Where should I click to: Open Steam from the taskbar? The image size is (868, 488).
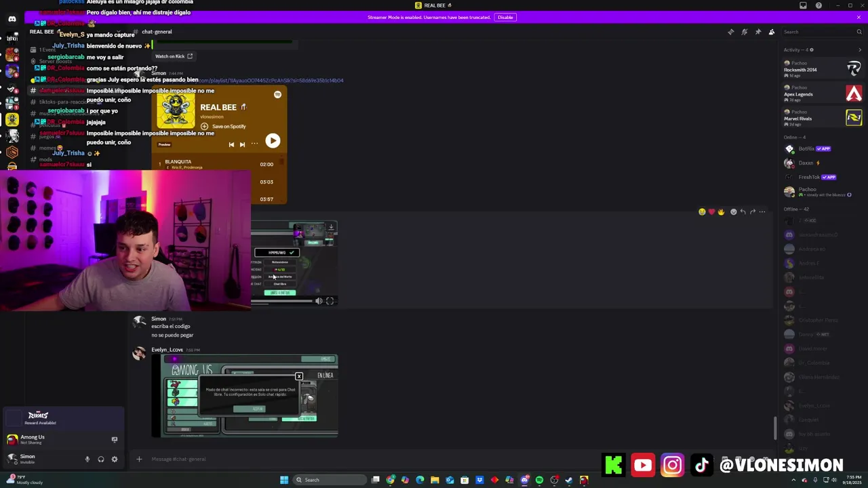[x=569, y=480]
